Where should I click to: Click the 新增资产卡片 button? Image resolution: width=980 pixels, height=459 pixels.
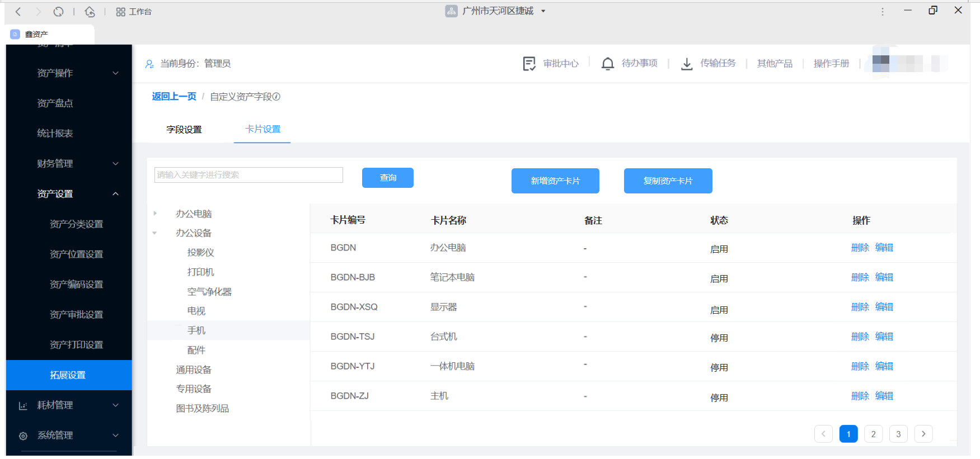pos(555,181)
